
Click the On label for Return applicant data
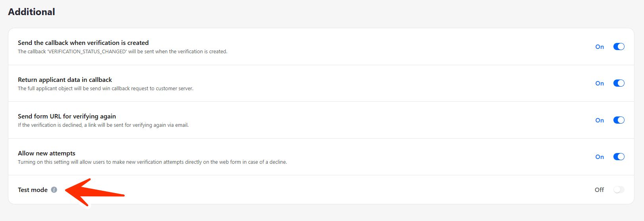pyautogui.click(x=600, y=83)
